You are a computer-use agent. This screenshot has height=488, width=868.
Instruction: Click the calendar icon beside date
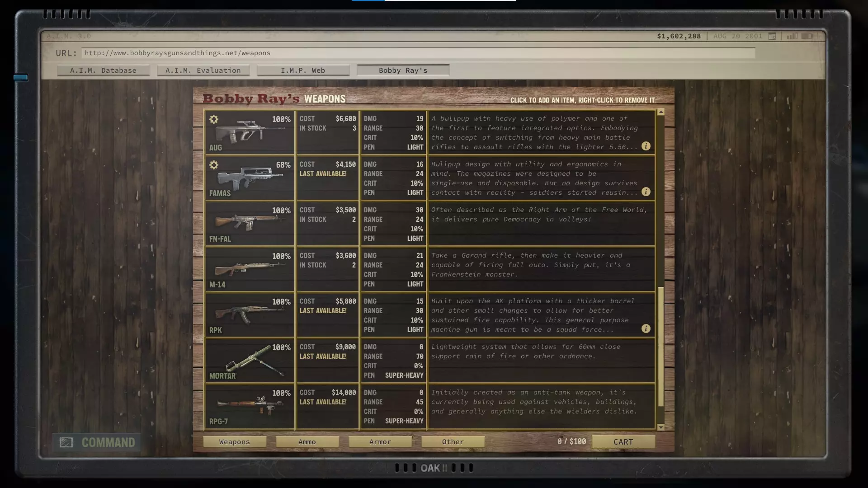pos(772,36)
